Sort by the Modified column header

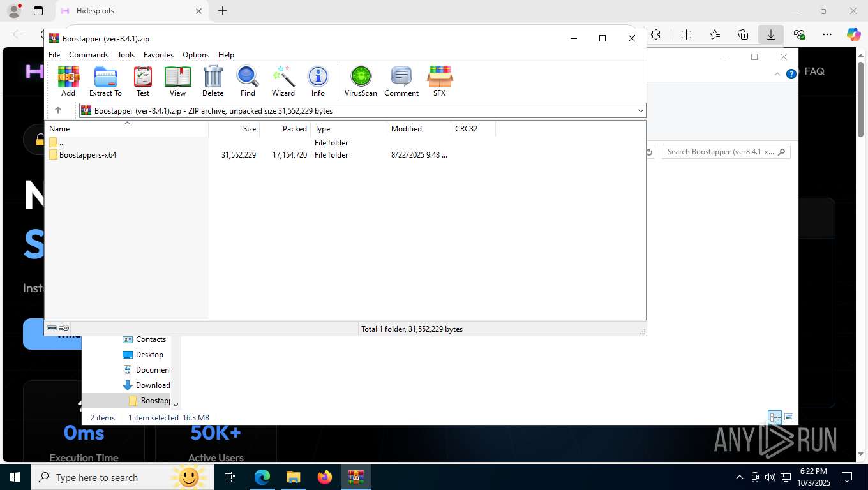click(419, 129)
